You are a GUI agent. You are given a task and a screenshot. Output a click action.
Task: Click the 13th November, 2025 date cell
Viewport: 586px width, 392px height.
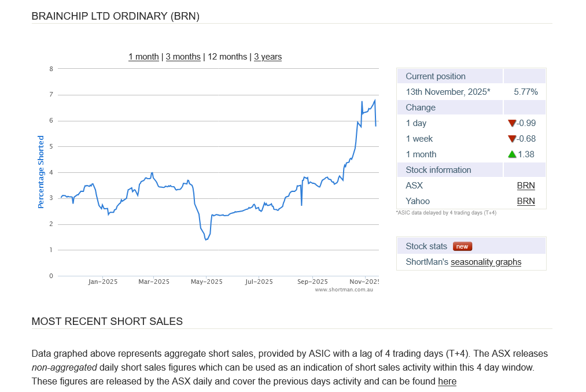point(448,92)
